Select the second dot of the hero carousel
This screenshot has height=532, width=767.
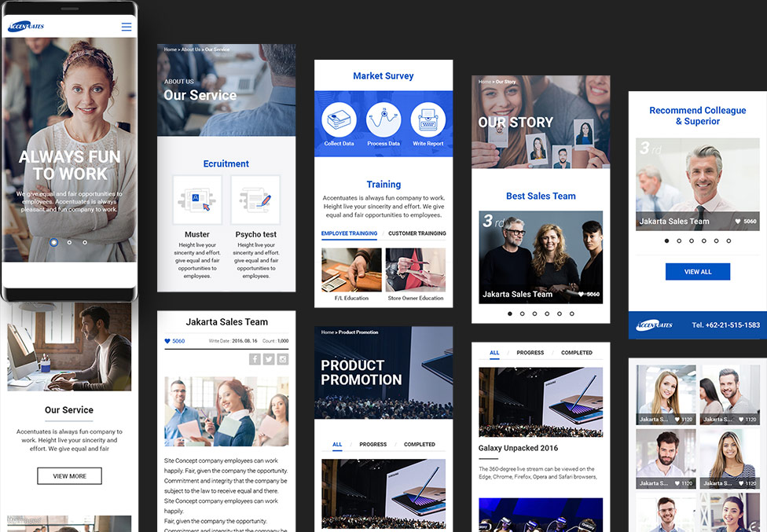point(69,242)
